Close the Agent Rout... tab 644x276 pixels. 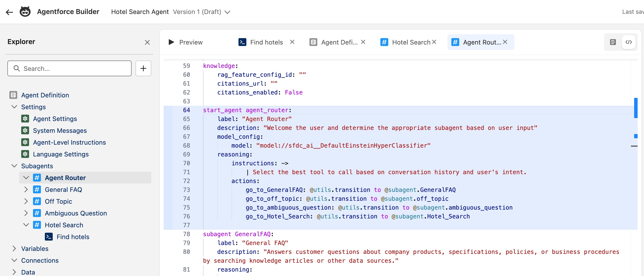coord(505,42)
